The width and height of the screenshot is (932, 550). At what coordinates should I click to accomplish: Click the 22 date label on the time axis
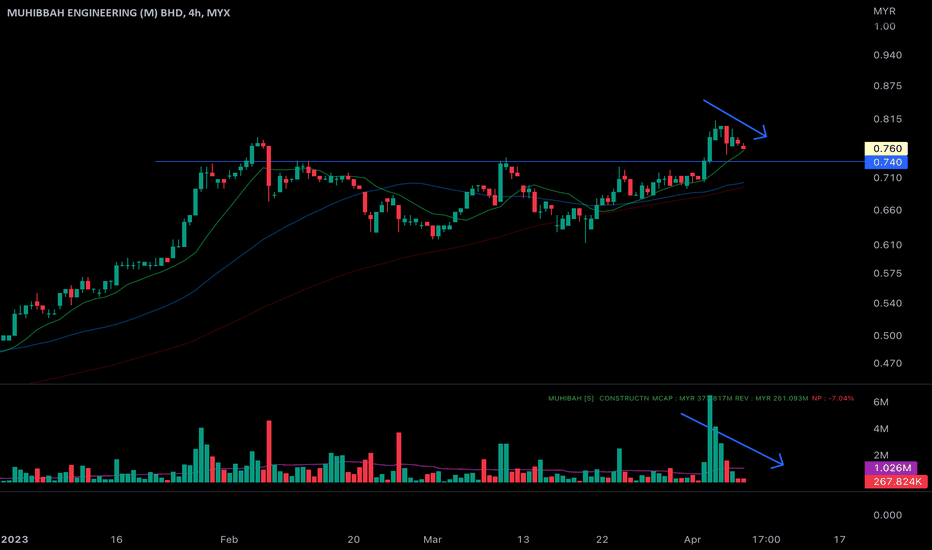tap(602, 540)
